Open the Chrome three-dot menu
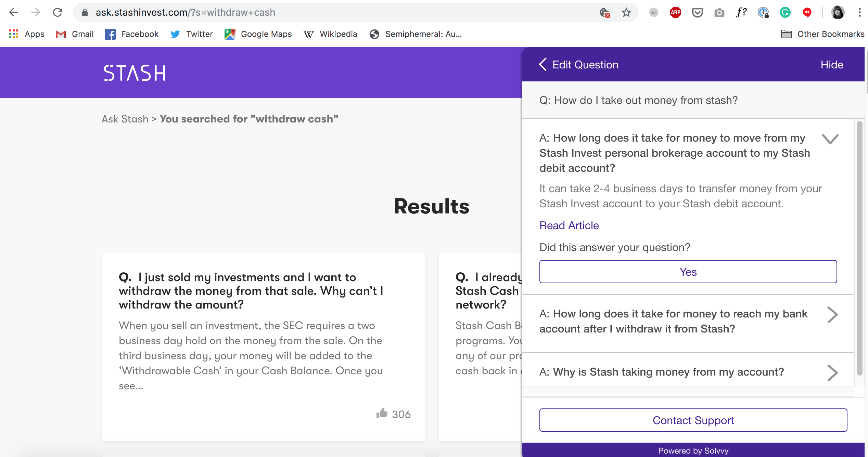This screenshot has height=457, width=868. [859, 13]
